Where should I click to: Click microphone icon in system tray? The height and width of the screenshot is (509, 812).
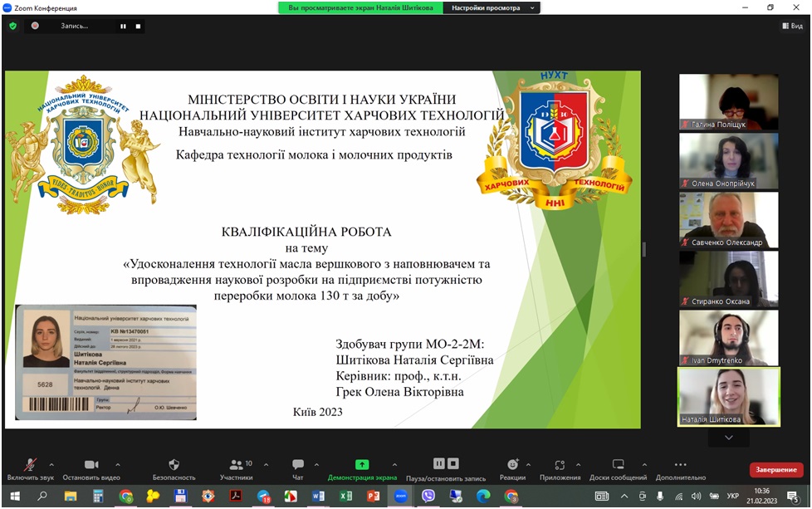[660, 496]
